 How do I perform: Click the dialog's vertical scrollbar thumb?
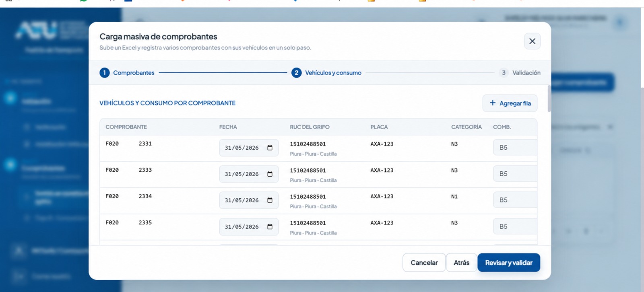(549, 99)
